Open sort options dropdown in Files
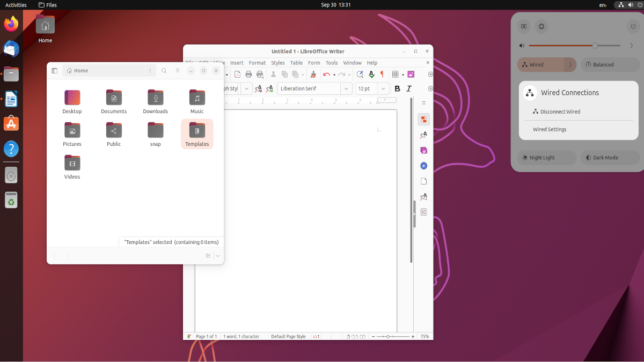The width and height of the screenshot is (644, 362). pos(217,256)
